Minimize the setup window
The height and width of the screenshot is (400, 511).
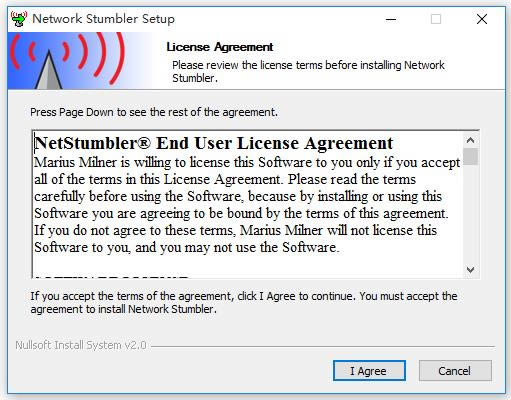pyautogui.click(x=391, y=19)
